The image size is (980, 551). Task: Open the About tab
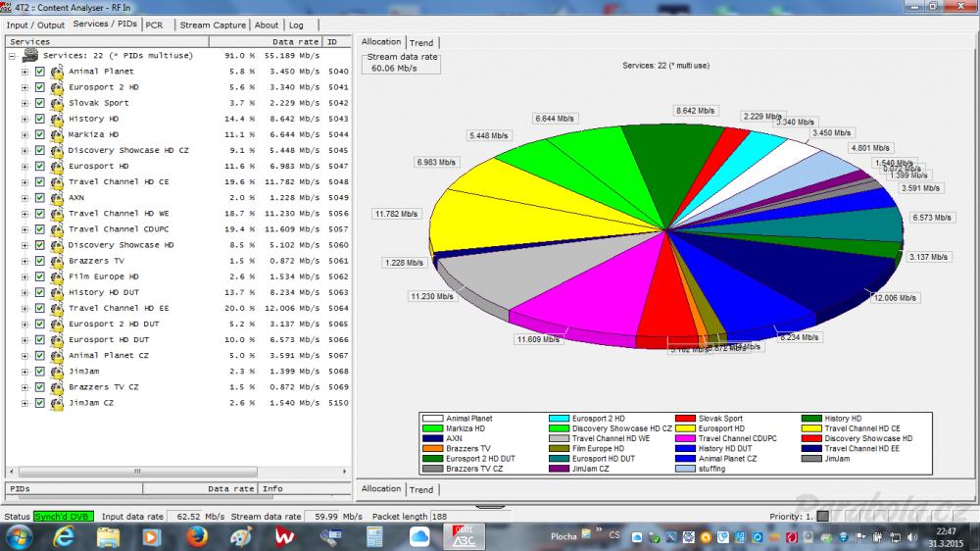267,25
